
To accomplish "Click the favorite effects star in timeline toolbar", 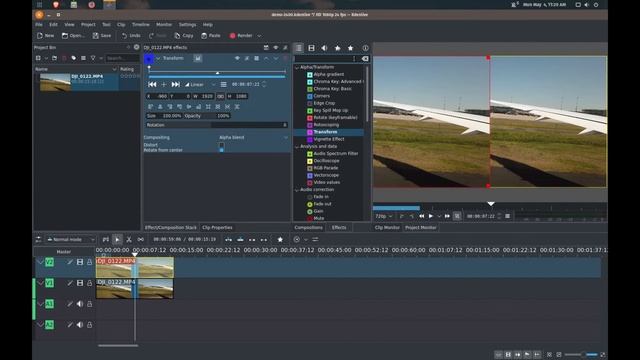I will [280, 240].
